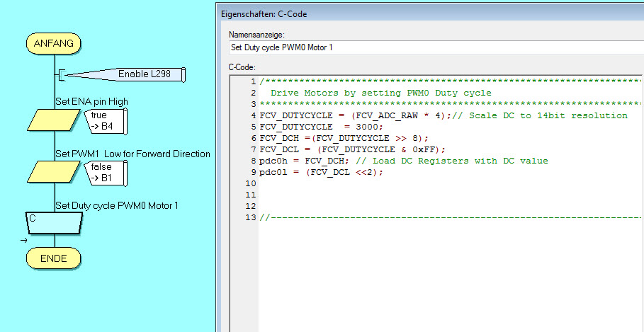Click code line 9 'pdc0l = (FCV_DCL <<2);'
Image resolution: width=644 pixels, height=332 pixels.
point(321,172)
